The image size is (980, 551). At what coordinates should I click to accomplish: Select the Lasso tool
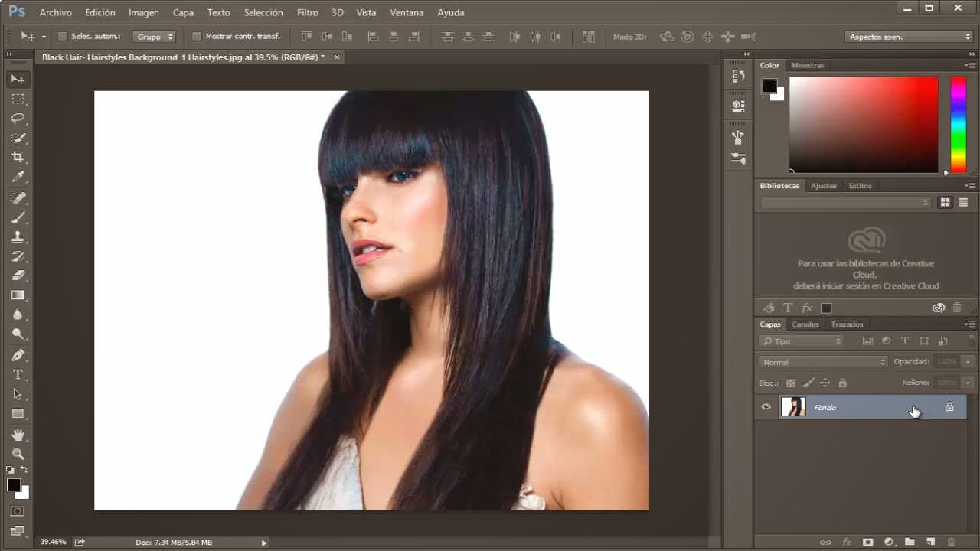pyautogui.click(x=18, y=119)
